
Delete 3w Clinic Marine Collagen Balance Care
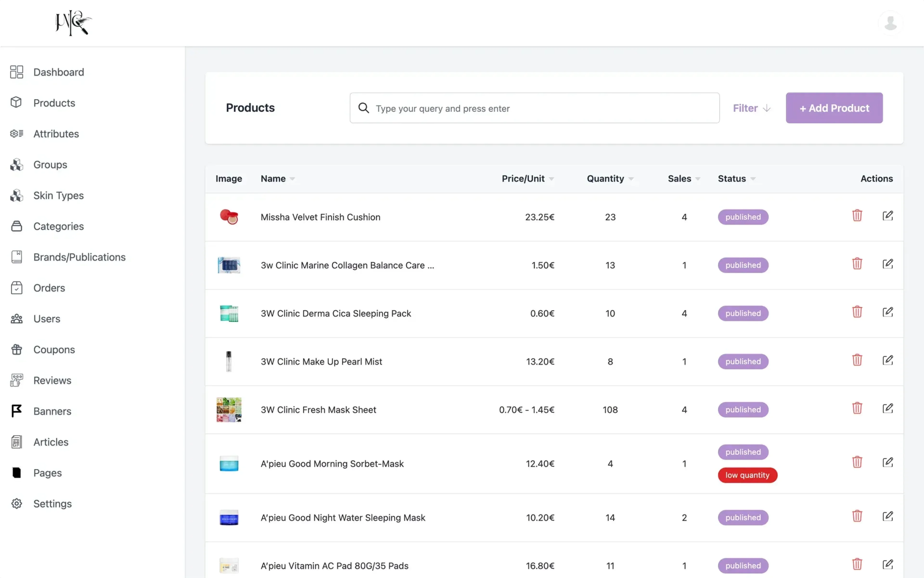click(857, 264)
